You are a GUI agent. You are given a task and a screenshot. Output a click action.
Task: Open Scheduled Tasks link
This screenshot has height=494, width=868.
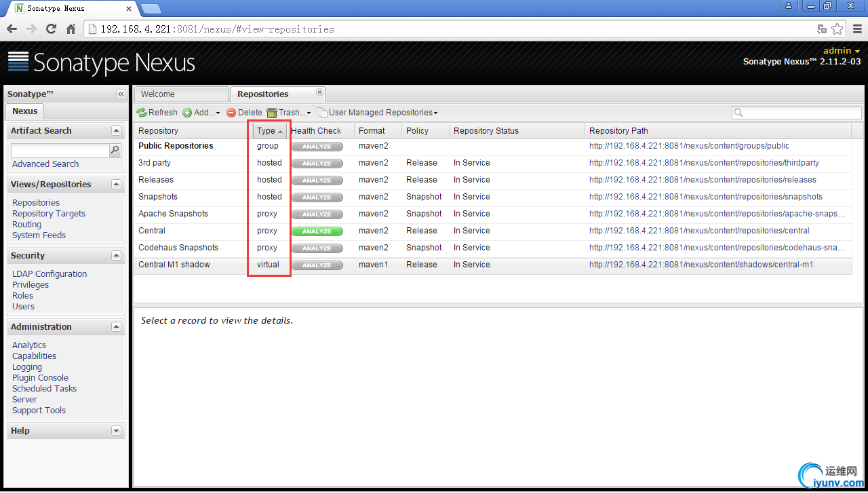coord(44,389)
